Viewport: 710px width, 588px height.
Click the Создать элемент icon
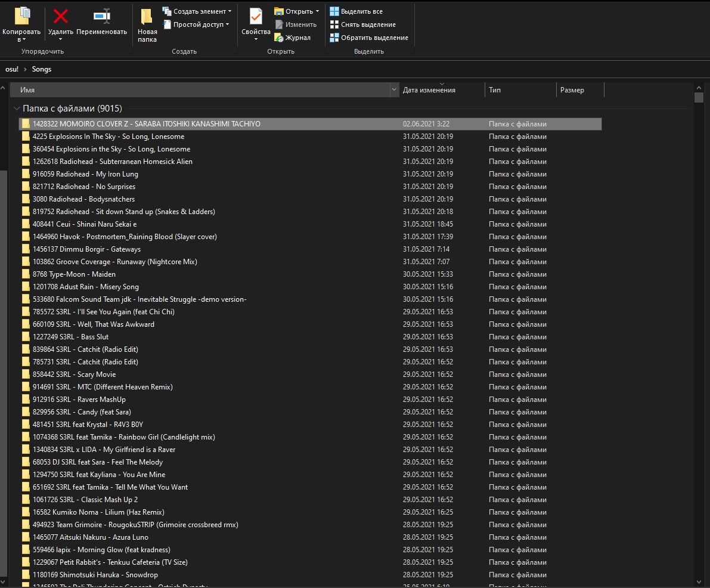pos(167,11)
